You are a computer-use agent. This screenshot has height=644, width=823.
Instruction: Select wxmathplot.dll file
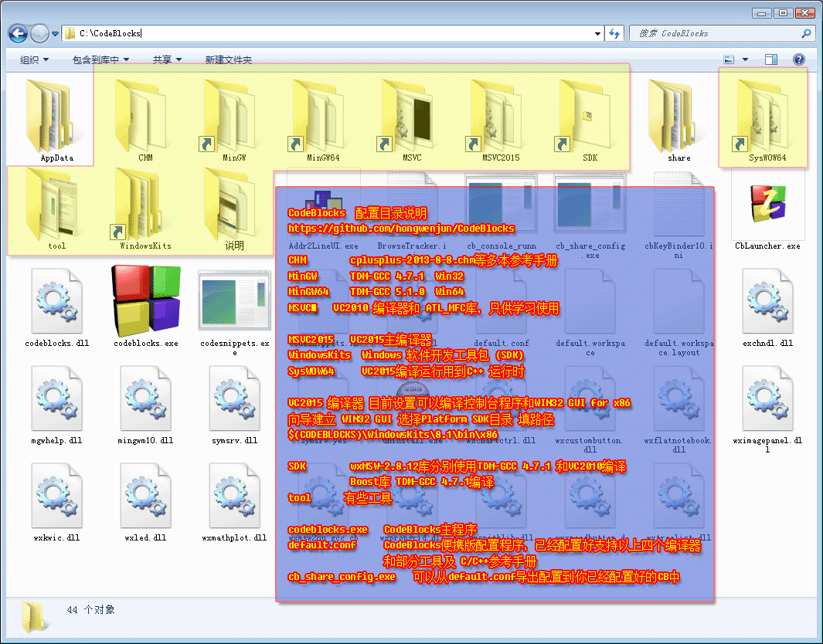(235, 502)
